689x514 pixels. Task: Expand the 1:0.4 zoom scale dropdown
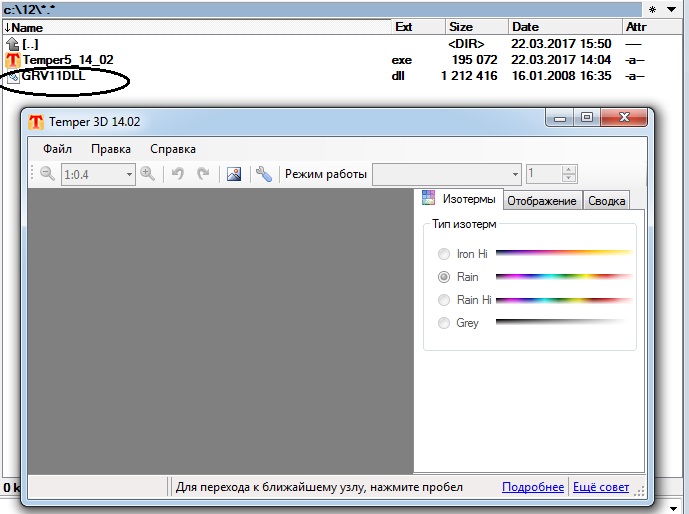(x=129, y=174)
